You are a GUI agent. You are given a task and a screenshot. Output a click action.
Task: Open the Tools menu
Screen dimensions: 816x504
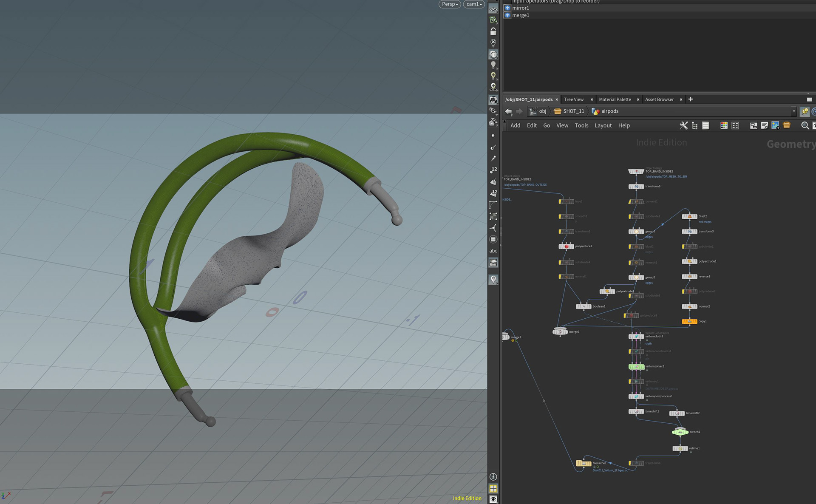(581, 125)
